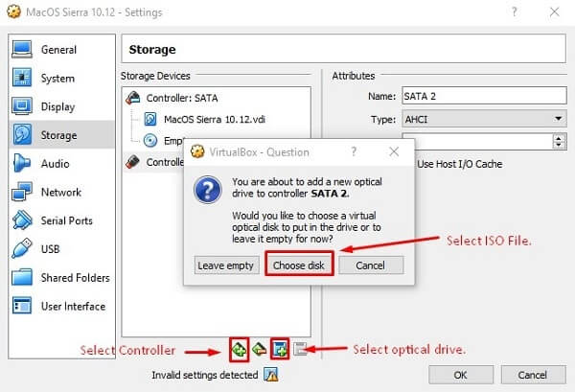Viewport: 575px width, 392px height.
Task: Click the Choose disk button
Action: (299, 265)
